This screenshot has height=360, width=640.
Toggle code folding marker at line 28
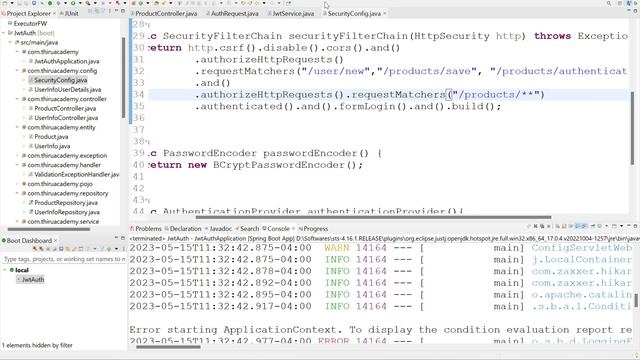pyautogui.click(x=147, y=25)
